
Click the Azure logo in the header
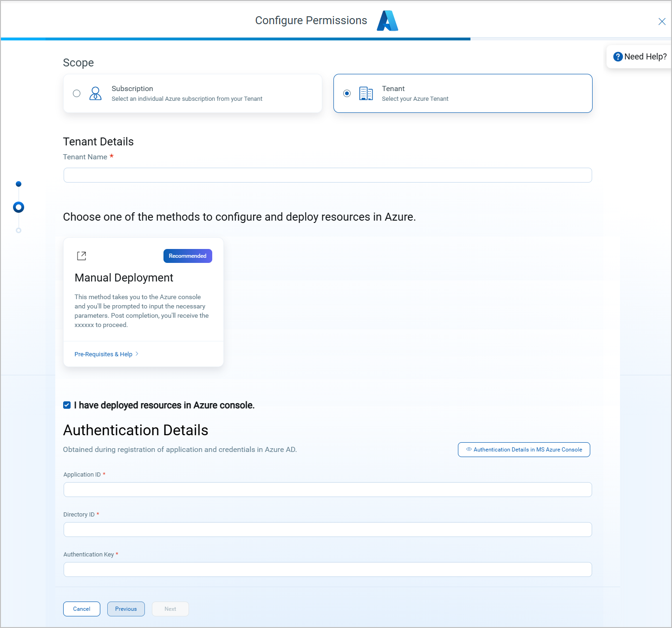[387, 20]
